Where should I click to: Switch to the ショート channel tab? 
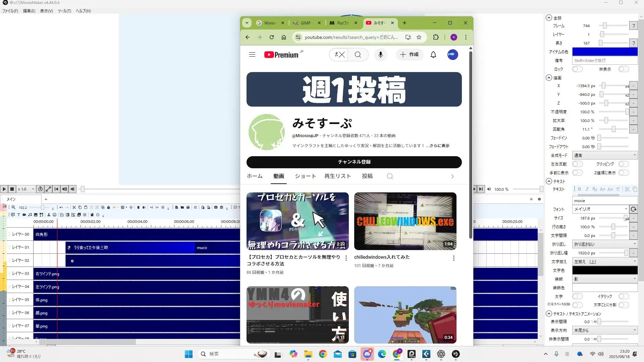tap(305, 176)
